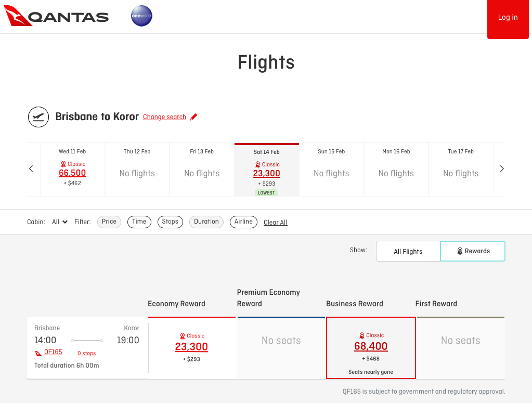
Task: Open the Price filter
Action: (109, 222)
